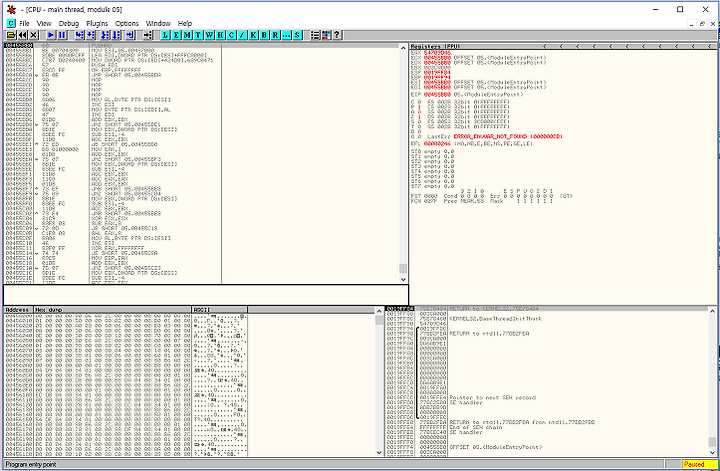This screenshot has width=720, height=471.
Task: Click the Step into toolbar icon
Action: [x=79, y=35]
